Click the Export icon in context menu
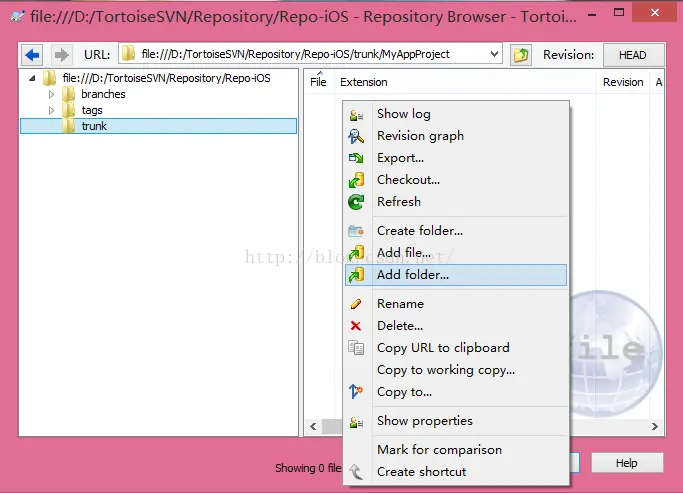The image size is (683, 493). tap(356, 158)
